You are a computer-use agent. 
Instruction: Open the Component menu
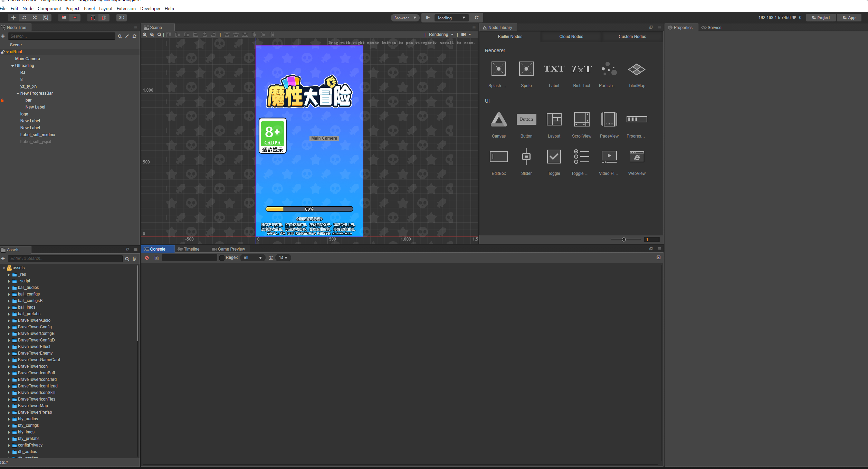click(49, 8)
